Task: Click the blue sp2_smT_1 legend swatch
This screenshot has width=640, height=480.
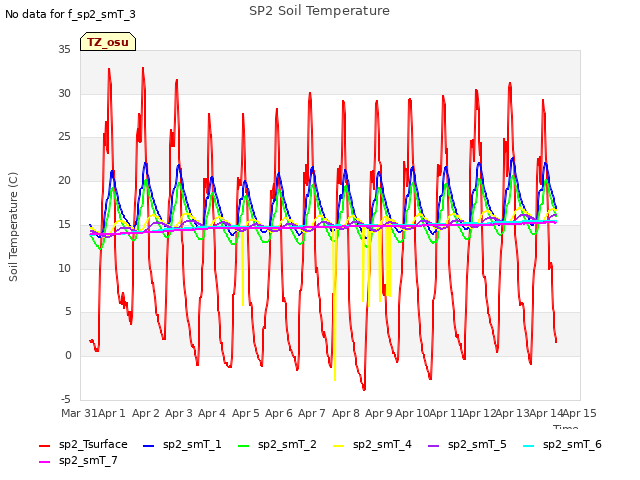Action: coord(149,446)
